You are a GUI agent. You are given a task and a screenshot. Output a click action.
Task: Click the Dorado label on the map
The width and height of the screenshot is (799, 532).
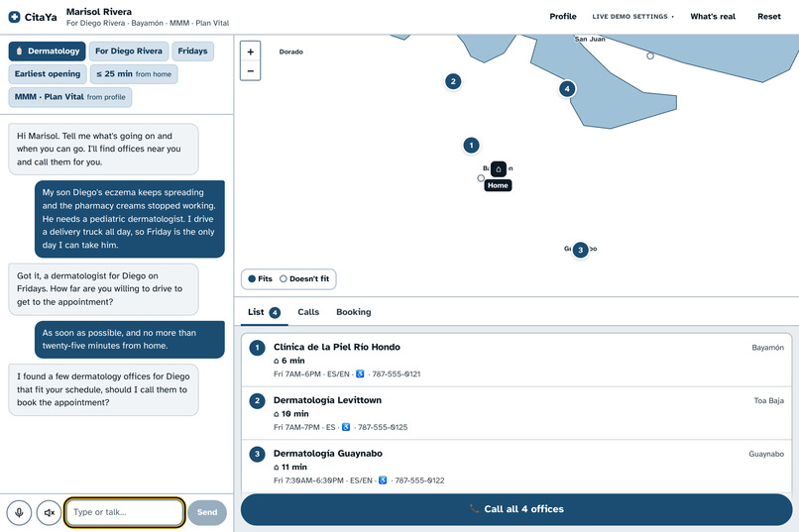pyautogui.click(x=291, y=52)
